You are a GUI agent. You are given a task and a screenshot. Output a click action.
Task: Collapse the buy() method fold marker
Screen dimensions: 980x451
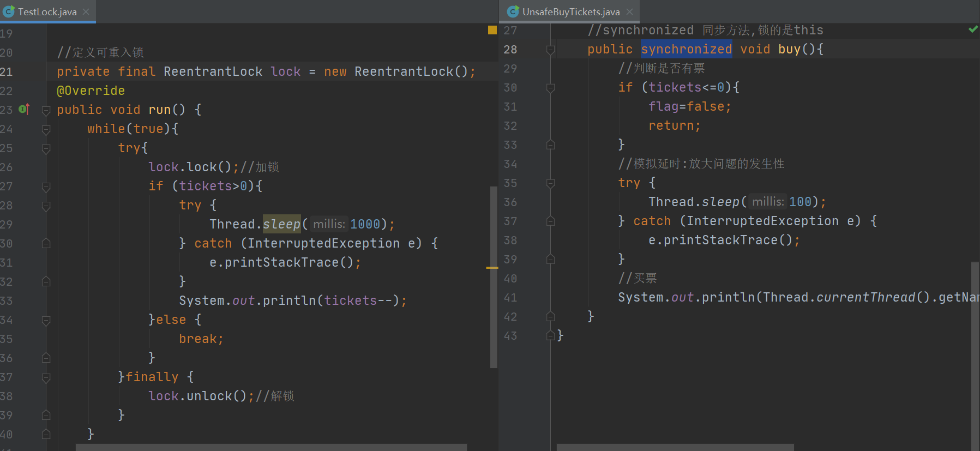click(x=551, y=50)
